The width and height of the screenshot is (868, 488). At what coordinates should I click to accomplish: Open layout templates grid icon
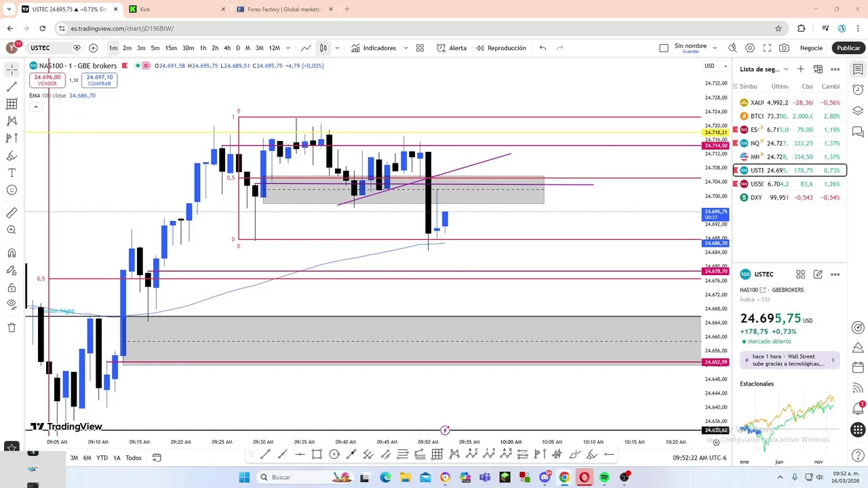[420, 48]
